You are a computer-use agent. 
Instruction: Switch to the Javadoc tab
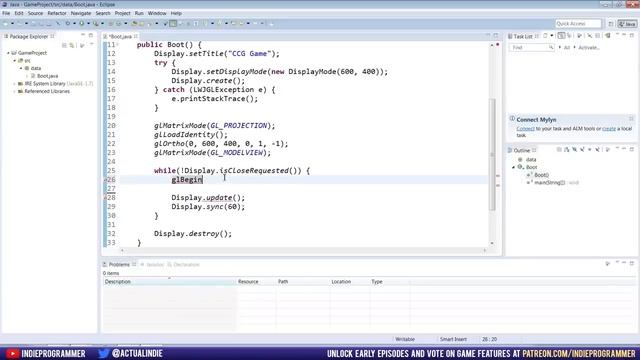click(152, 264)
